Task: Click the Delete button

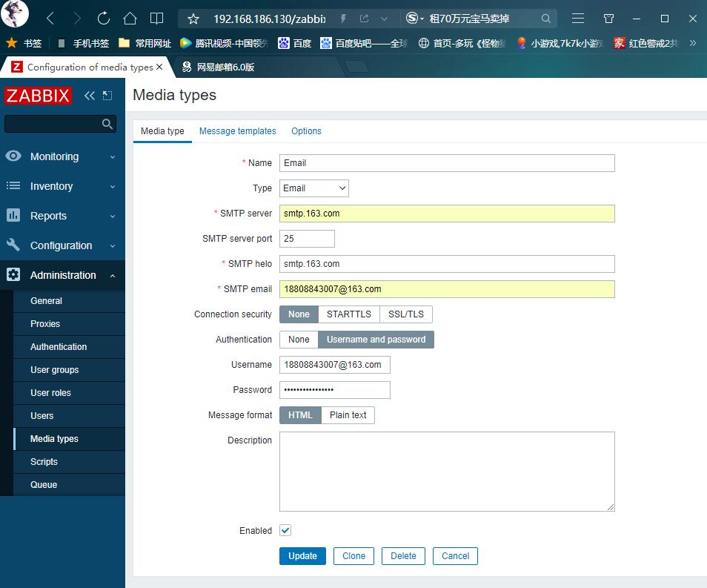Action: [403, 556]
